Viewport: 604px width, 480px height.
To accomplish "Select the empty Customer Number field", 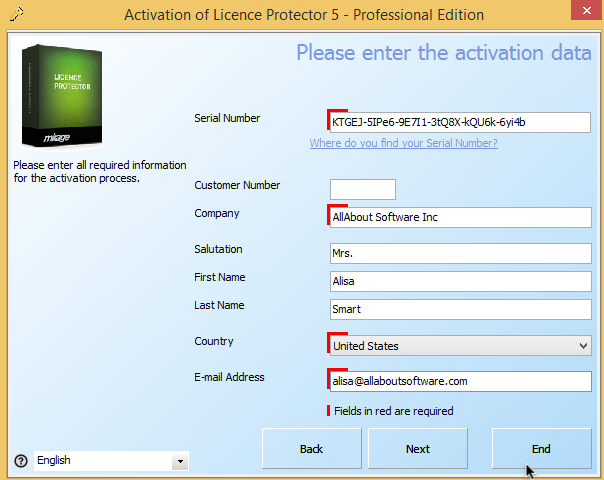I will 363,189.
